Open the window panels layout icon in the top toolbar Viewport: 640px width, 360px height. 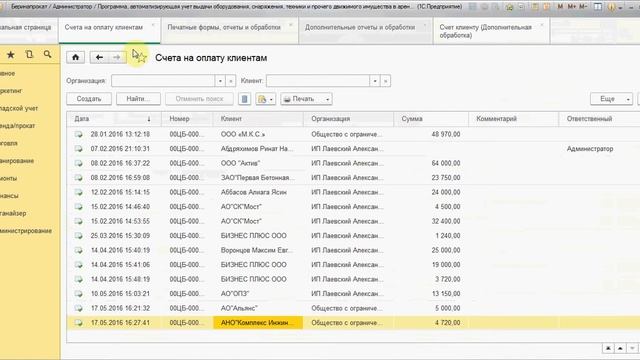click(598, 7)
